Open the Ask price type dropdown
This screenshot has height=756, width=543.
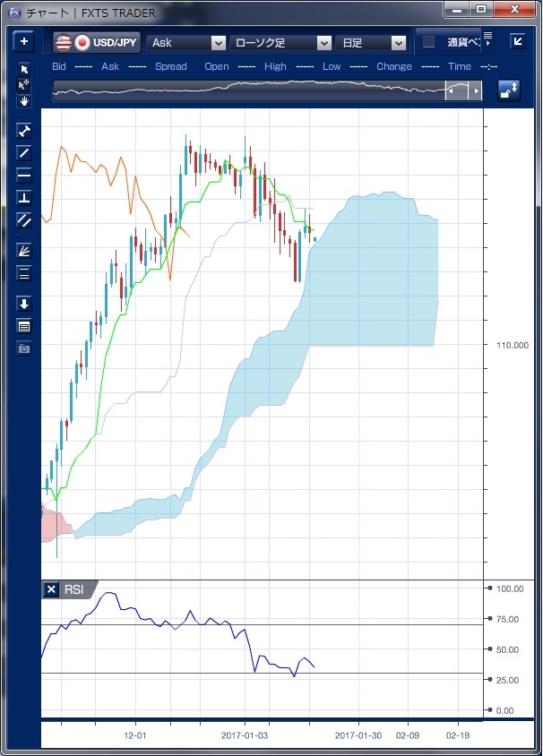pyautogui.click(x=187, y=43)
